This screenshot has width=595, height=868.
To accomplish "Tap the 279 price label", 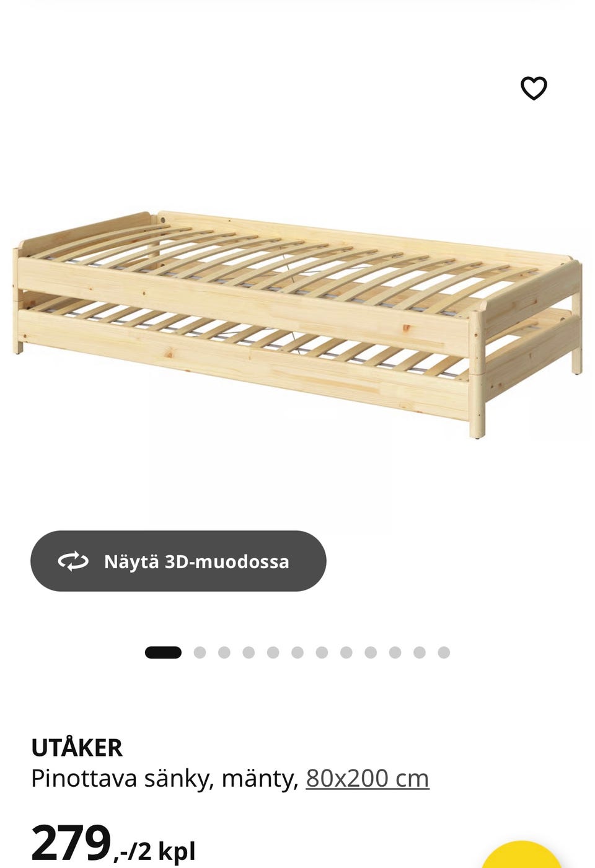I will (x=71, y=843).
